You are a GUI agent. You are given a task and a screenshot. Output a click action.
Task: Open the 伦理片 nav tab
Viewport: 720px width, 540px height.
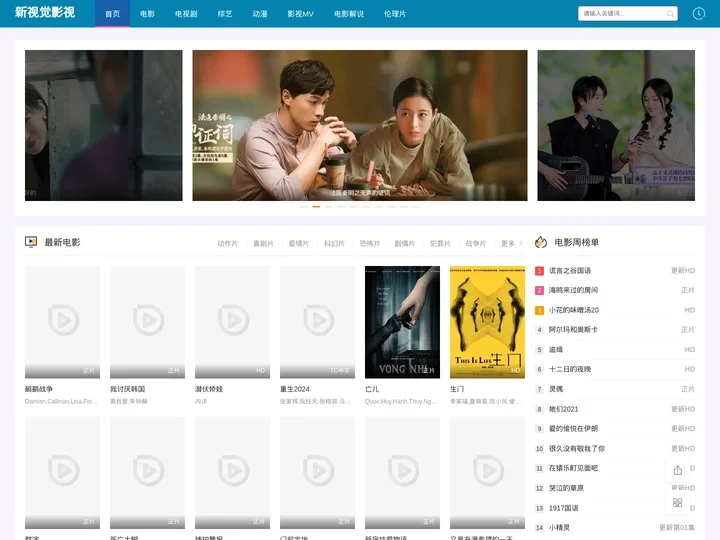pyautogui.click(x=395, y=14)
